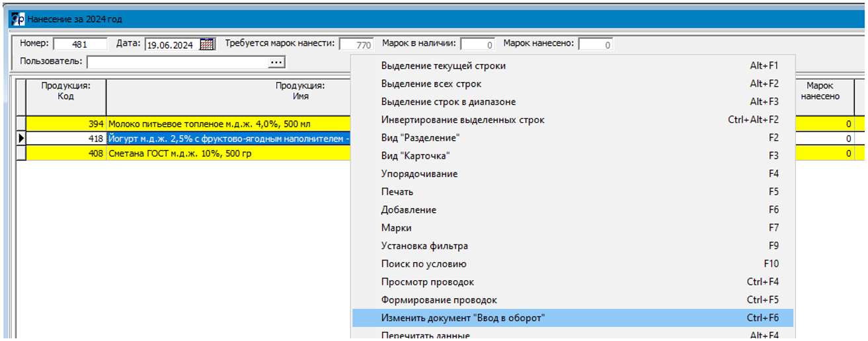Choose "Выделение текущей строки" menu item
The width and height of the screenshot is (868, 341).
pos(443,66)
